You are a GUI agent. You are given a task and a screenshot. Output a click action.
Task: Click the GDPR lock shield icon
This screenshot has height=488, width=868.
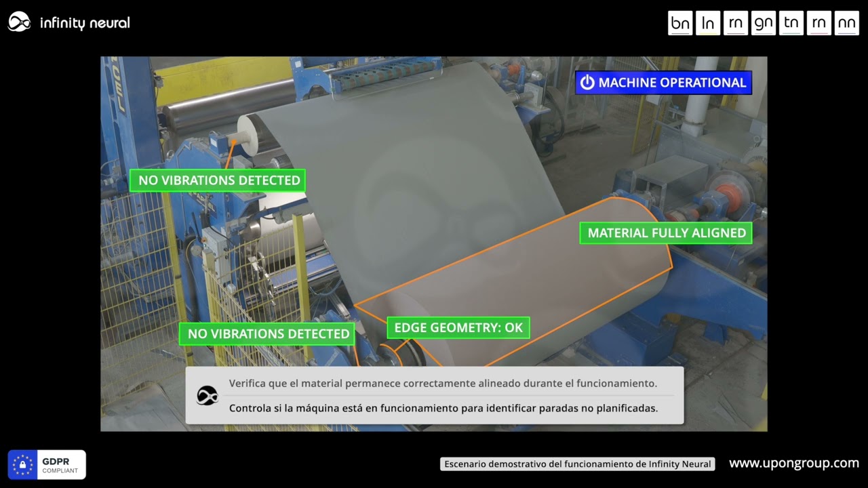coord(22,465)
